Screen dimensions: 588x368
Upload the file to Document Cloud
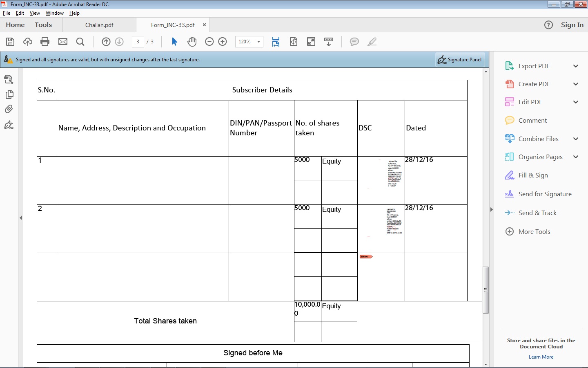(x=27, y=41)
